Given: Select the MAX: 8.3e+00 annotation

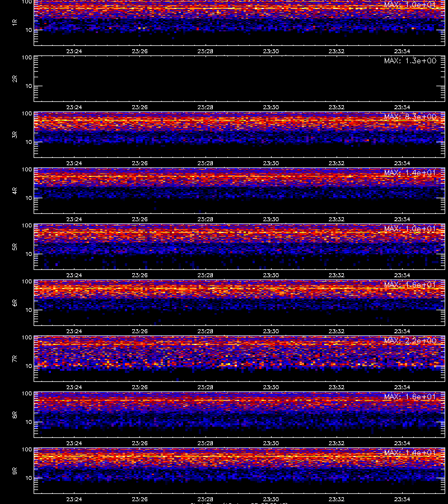Looking at the screenshot, I should click(x=410, y=116).
